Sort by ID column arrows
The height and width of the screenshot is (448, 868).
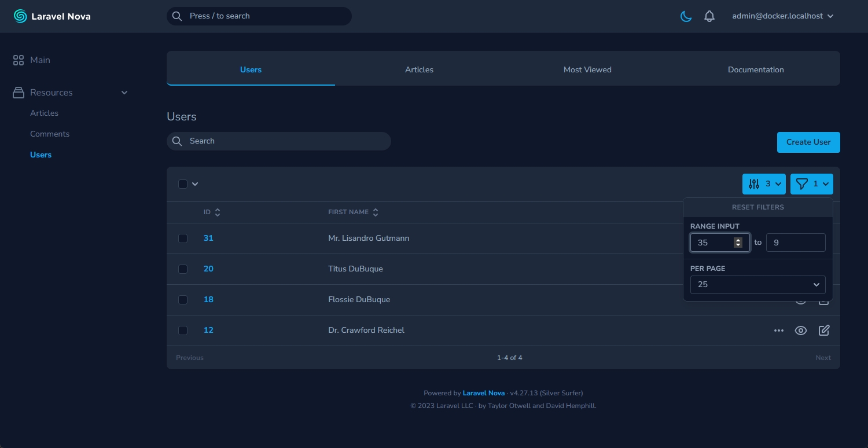click(x=218, y=212)
